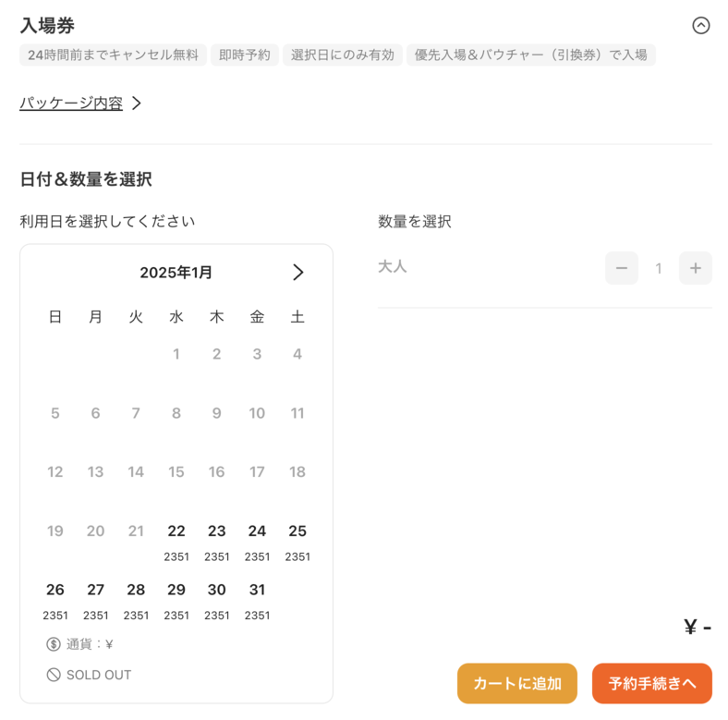Viewport: 728px width, 720px height.
Task: Increase adult quantity with plus button
Action: [695, 268]
